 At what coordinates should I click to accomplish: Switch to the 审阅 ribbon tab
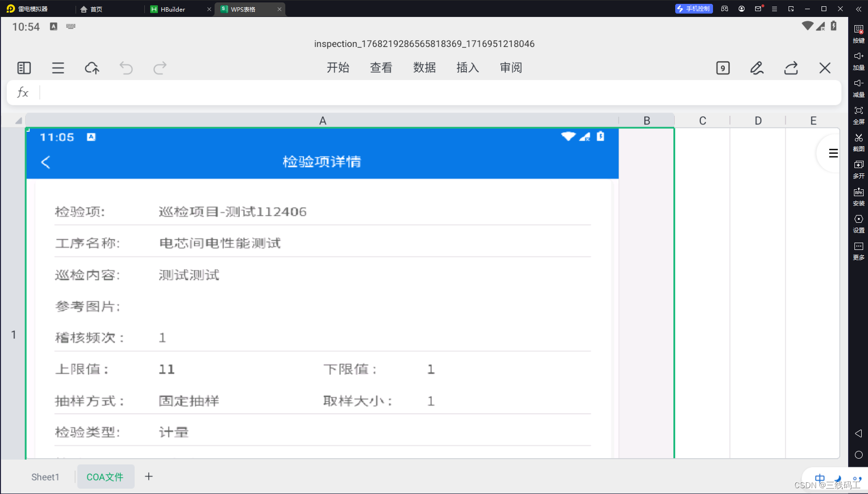click(511, 68)
